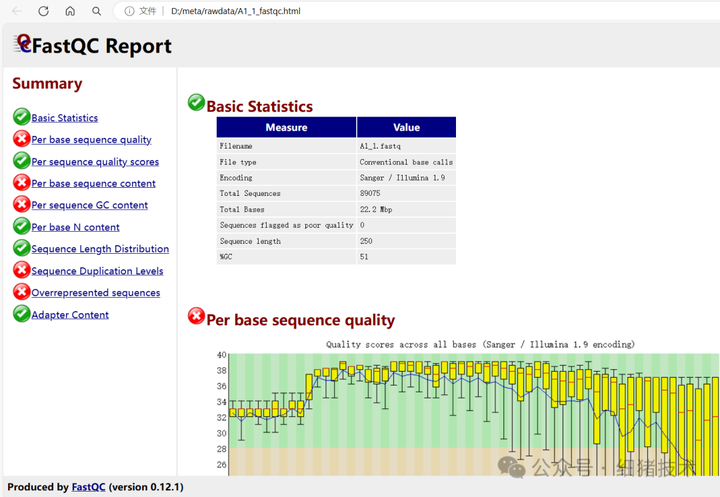Select the Conventional base calls cell
Viewport: 720px width, 497px height.
tap(406, 162)
